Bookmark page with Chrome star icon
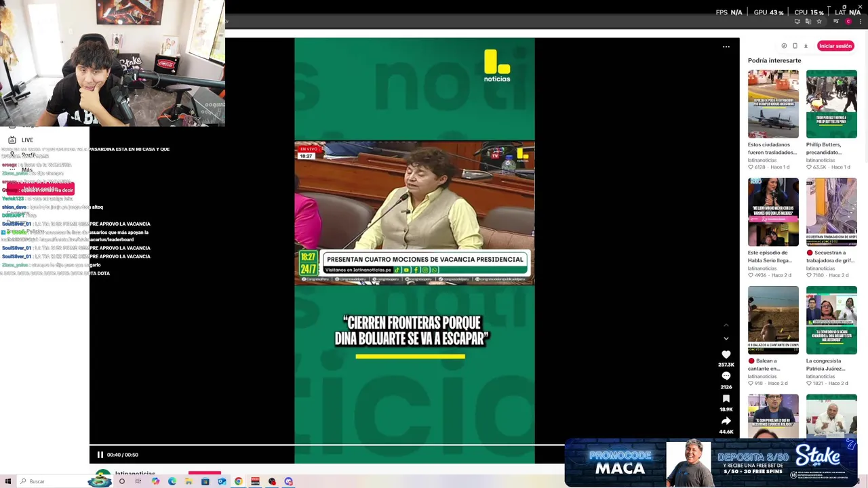The height and width of the screenshot is (488, 868). pyautogui.click(x=819, y=22)
